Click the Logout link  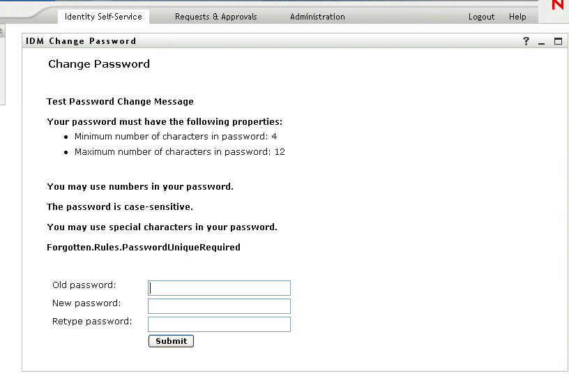481,17
